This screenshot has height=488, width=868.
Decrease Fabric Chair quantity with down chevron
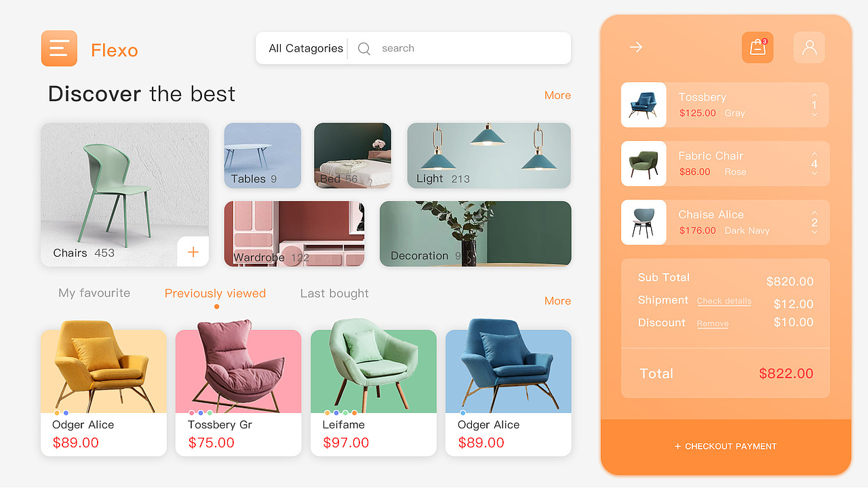coord(814,174)
